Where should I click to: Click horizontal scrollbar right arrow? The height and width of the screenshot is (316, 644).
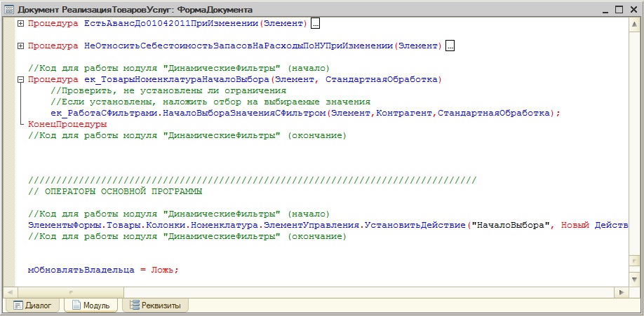point(621,292)
